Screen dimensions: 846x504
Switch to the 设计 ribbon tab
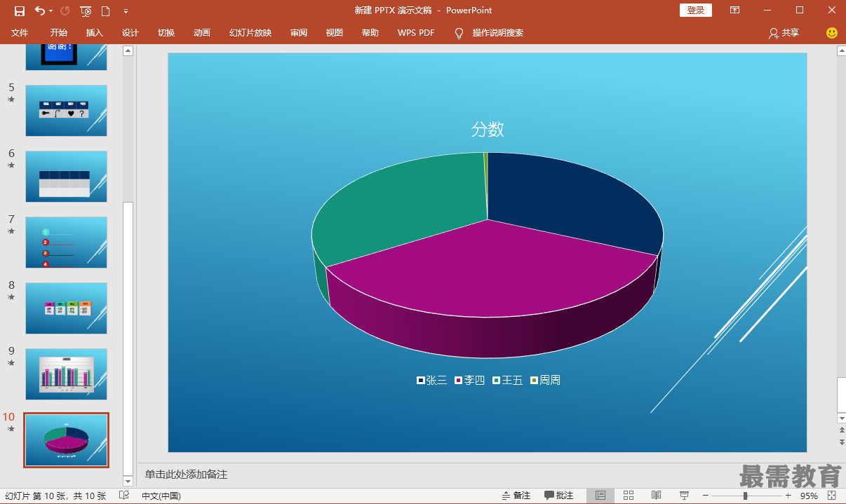point(130,33)
